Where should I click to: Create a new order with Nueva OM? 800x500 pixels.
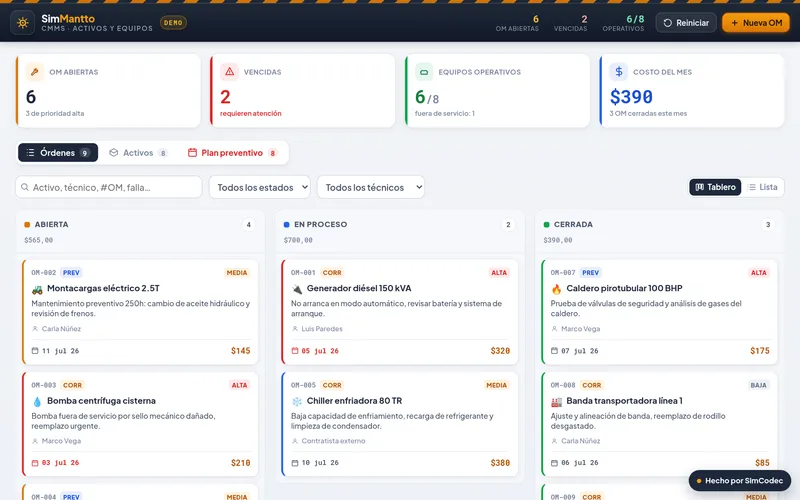[x=756, y=22]
